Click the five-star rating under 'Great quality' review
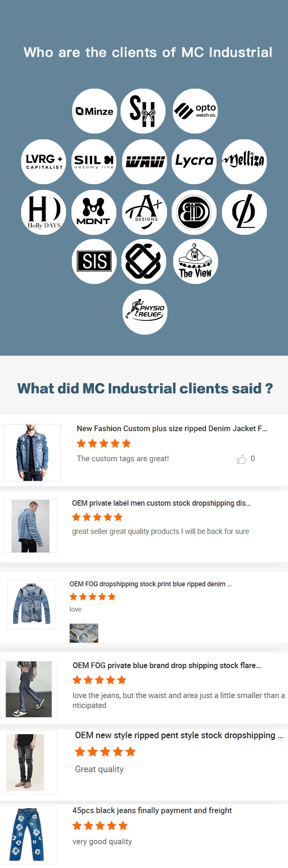288x868 pixels. pyautogui.click(x=105, y=752)
